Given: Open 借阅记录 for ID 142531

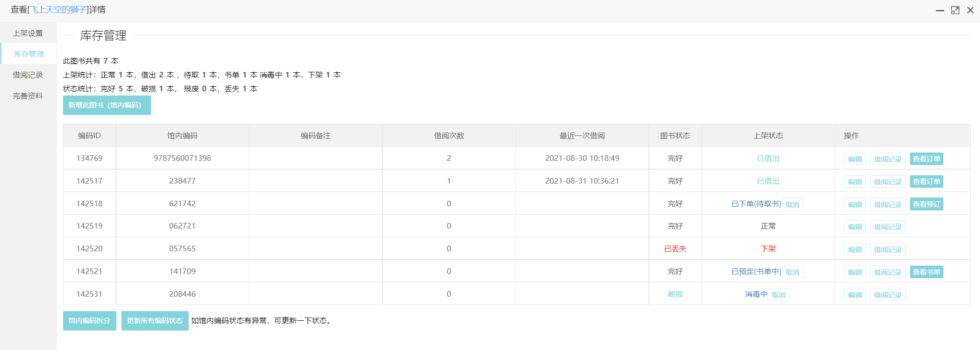Looking at the screenshot, I should coord(888,295).
